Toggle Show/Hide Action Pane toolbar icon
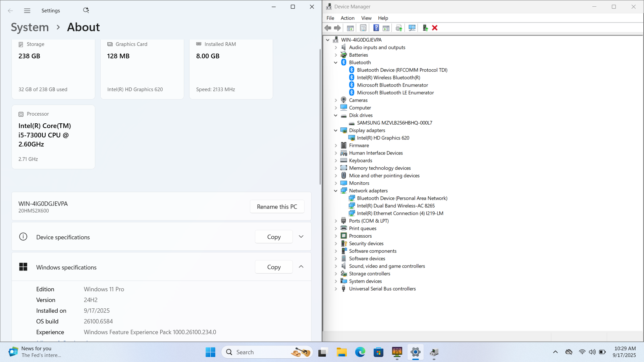Viewport: 644px width, 362px height. click(x=386, y=28)
